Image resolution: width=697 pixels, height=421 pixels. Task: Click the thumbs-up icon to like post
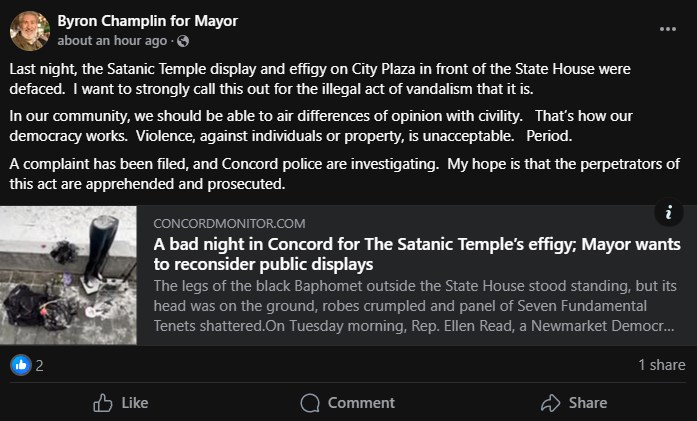(102, 403)
